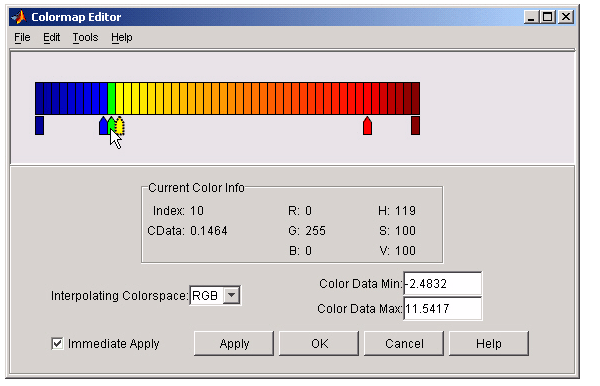Click the OK button
The width and height of the screenshot is (600, 386).
tap(319, 344)
